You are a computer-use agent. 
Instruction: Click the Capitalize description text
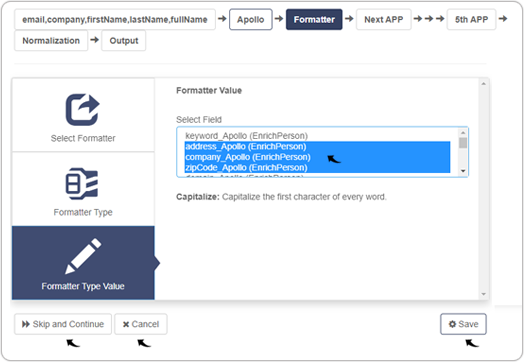(281, 197)
